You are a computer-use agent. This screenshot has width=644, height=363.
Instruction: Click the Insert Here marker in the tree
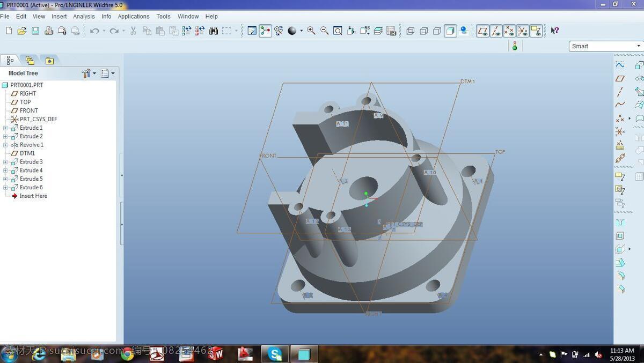[x=33, y=196]
